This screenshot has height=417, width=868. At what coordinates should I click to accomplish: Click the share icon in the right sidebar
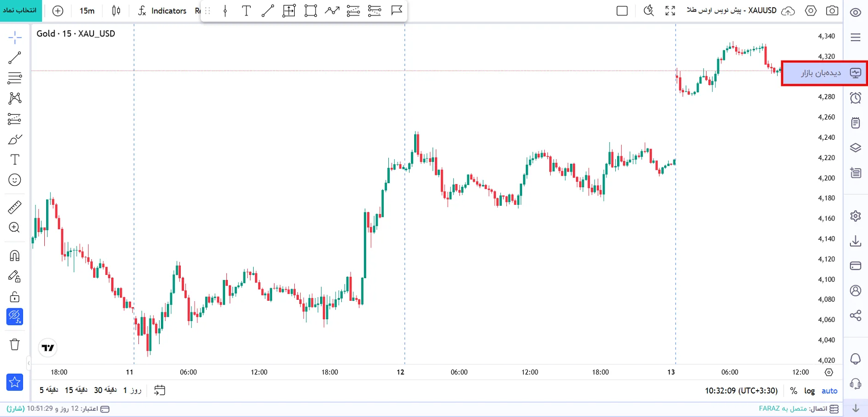point(856,316)
